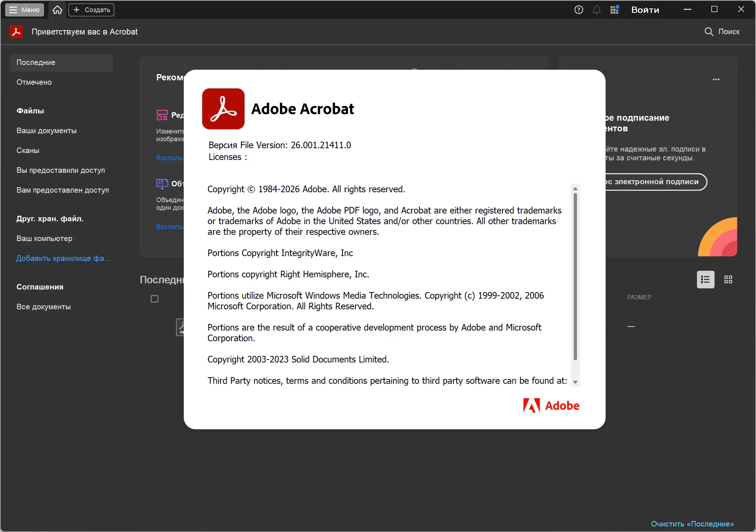
Task: Click the search magnifier icon
Action: coord(709,32)
